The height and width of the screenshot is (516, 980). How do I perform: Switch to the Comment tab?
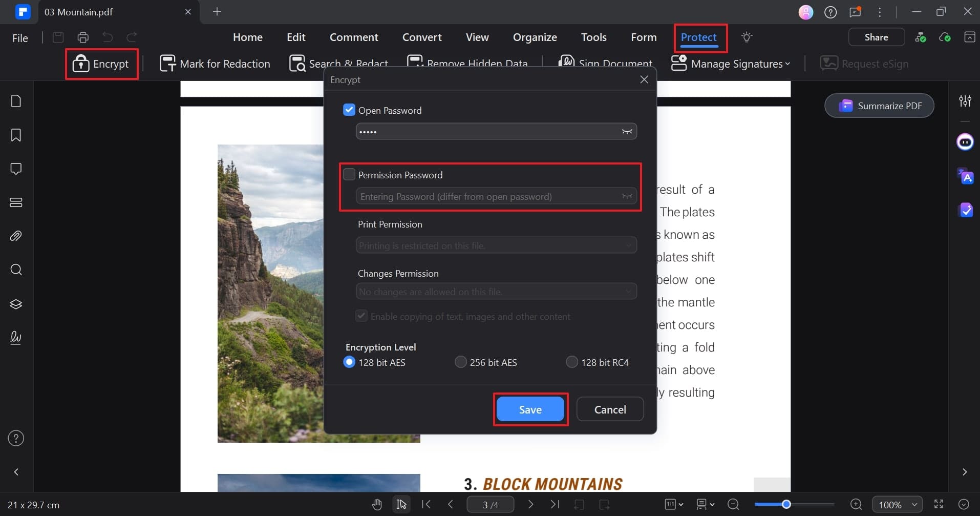[x=354, y=37]
